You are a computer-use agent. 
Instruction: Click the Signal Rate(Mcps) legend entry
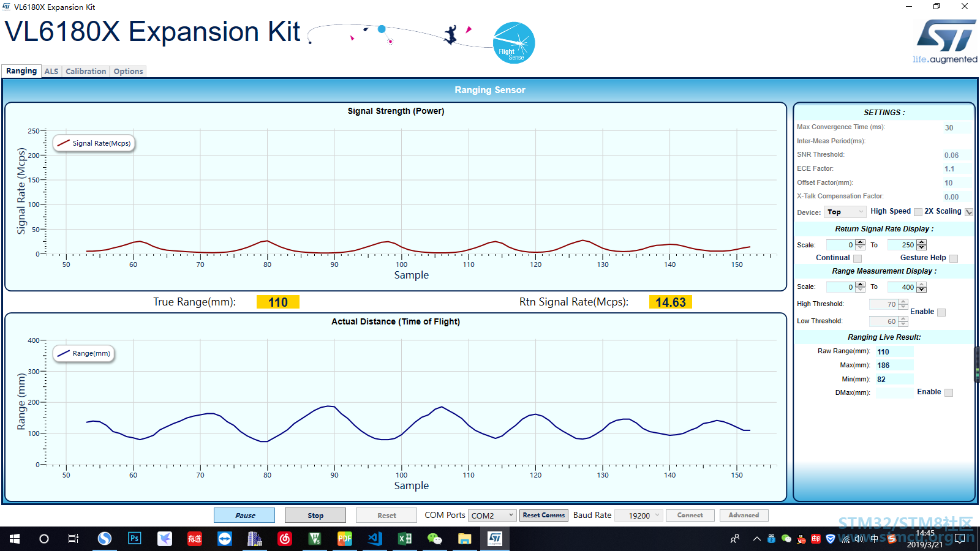94,143
